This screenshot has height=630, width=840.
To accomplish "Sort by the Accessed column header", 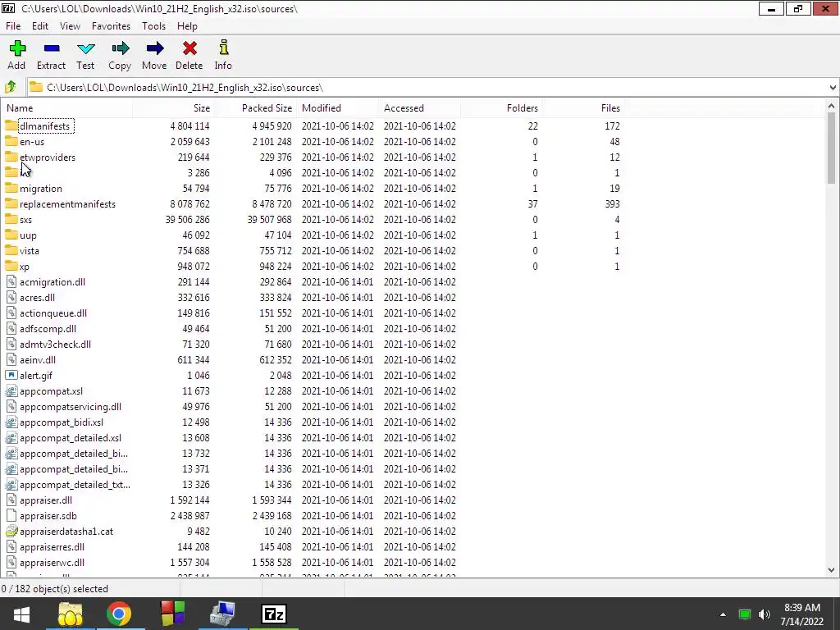I will pos(420,107).
